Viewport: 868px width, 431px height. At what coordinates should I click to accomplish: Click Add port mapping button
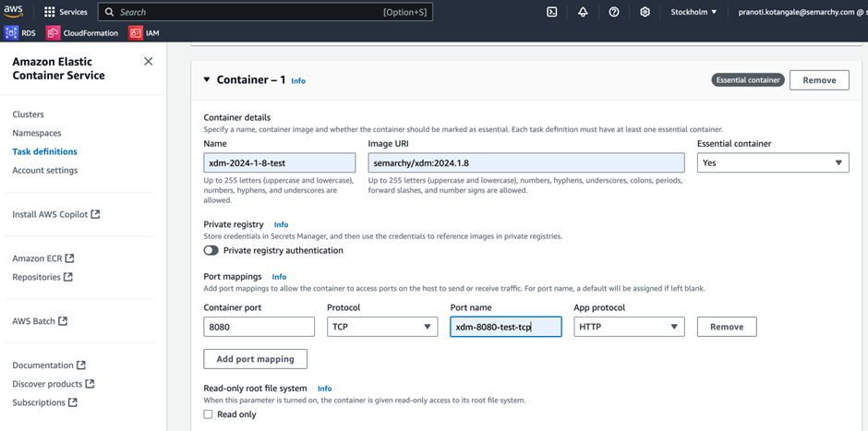[x=255, y=359]
